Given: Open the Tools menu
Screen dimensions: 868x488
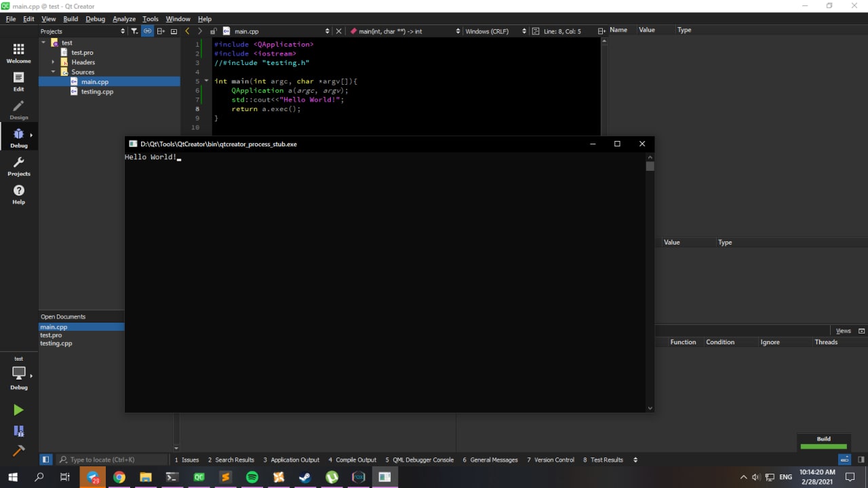Looking at the screenshot, I should click(151, 19).
